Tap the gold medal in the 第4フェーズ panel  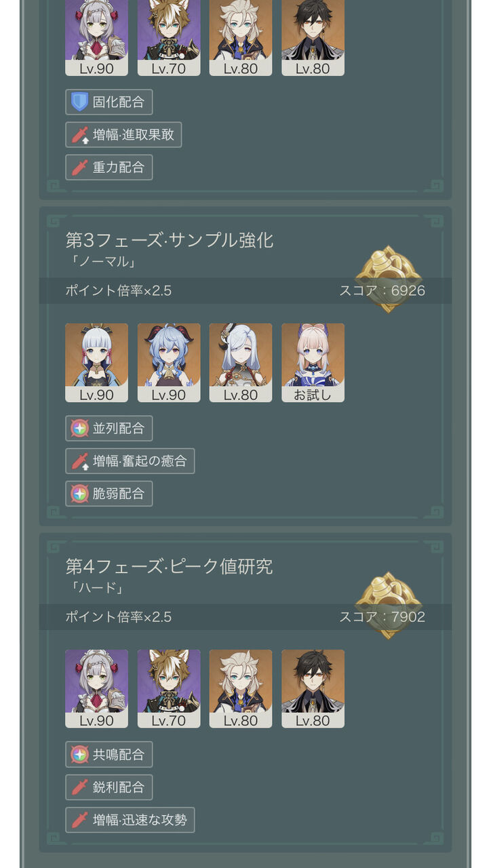[x=388, y=606]
